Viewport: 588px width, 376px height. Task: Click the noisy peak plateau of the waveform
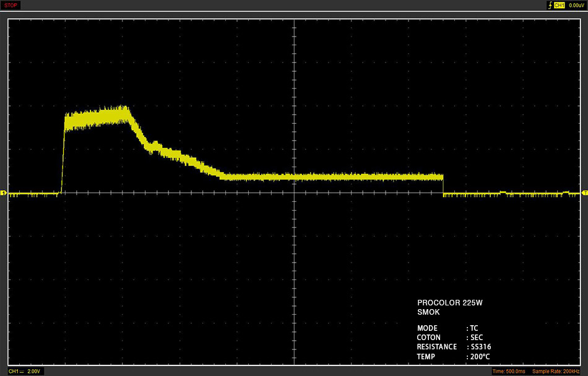(97, 118)
